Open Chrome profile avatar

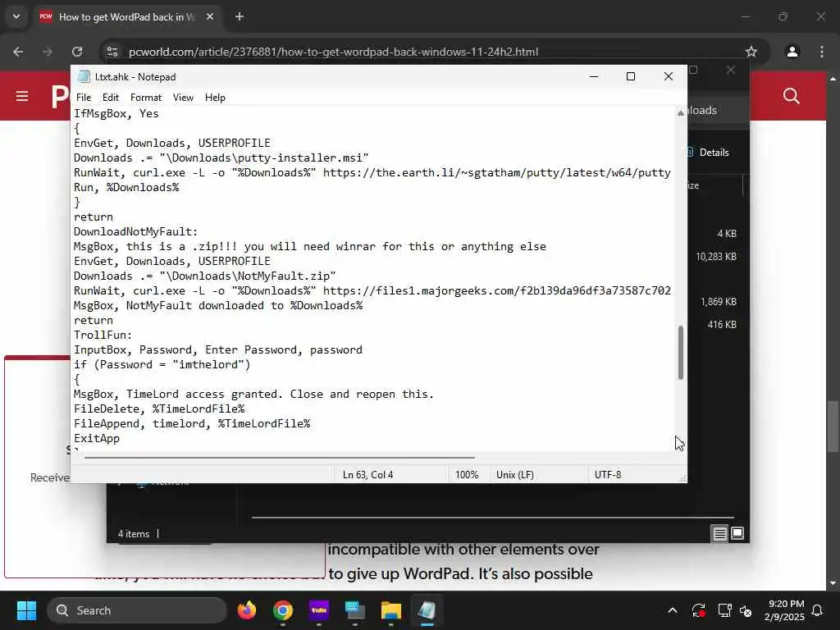[792, 52]
